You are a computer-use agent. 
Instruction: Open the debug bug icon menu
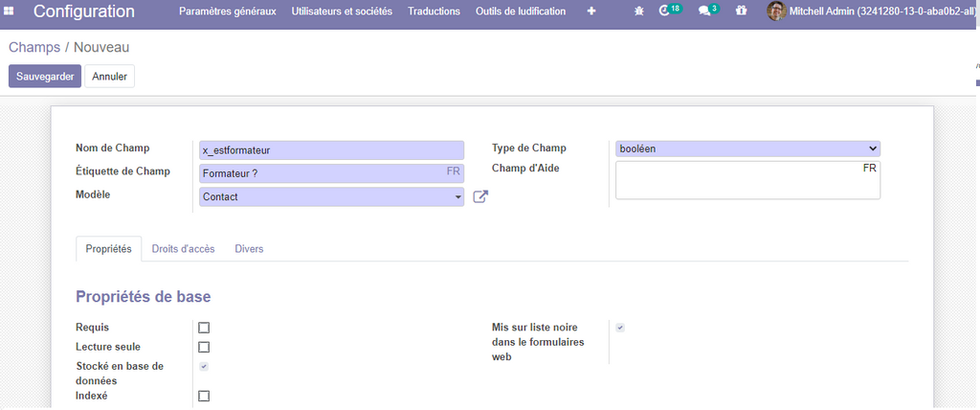[x=639, y=11]
